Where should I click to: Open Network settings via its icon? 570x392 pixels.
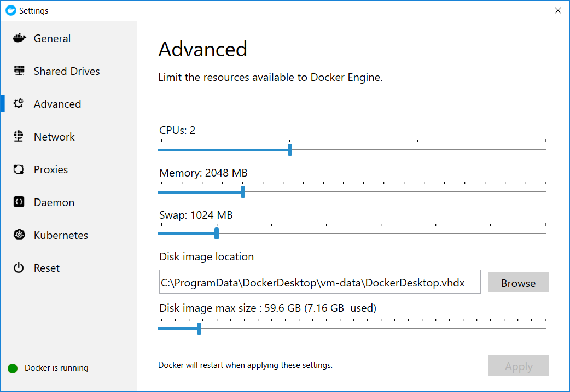coord(19,136)
